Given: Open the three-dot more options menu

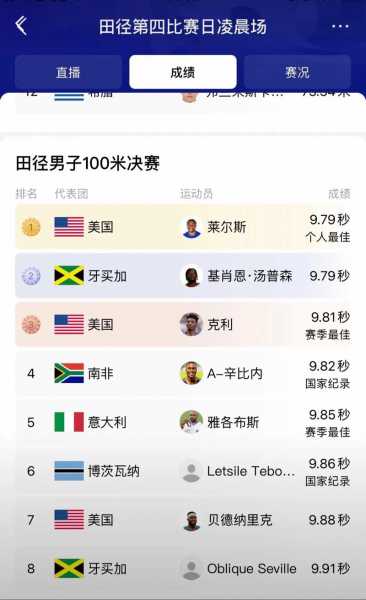Looking at the screenshot, I should pyautogui.click(x=340, y=26).
